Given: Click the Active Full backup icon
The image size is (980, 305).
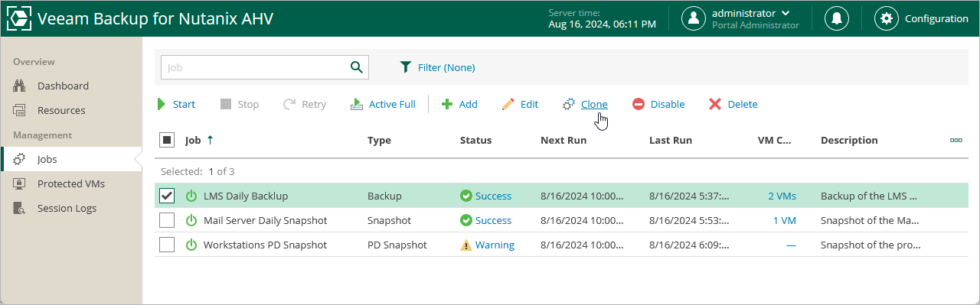Looking at the screenshot, I should click(357, 104).
